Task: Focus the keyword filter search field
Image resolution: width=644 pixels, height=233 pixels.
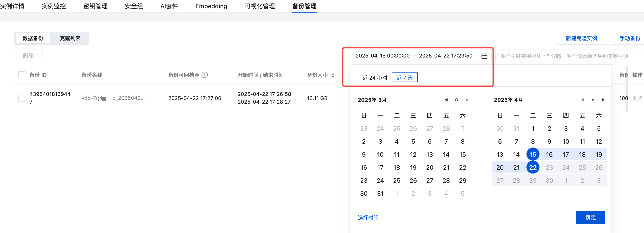Action: pos(567,56)
